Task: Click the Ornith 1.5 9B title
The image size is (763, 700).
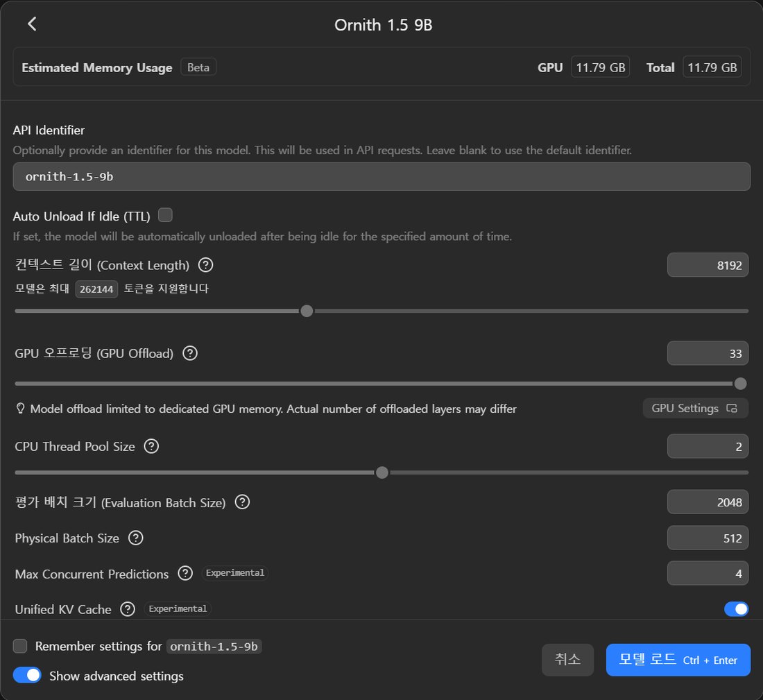Action: pyautogui.click(x=384, y=25)
